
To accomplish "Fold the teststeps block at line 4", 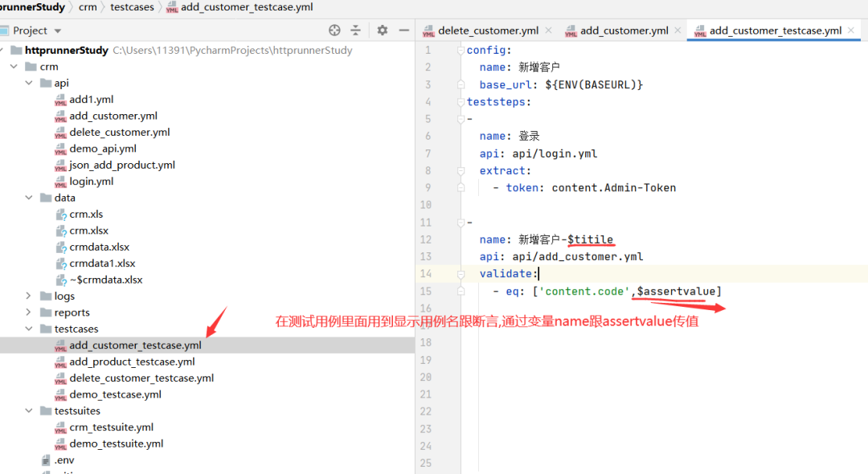I will pyautogui.click(x=461, y=102).
